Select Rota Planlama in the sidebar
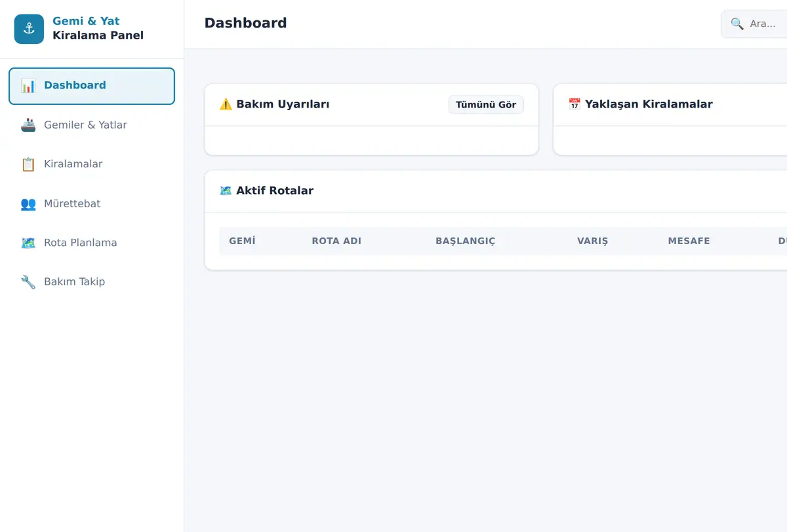The width and height of the screenshot is (787, 532). pyautogui.click(x=92, y=243)
